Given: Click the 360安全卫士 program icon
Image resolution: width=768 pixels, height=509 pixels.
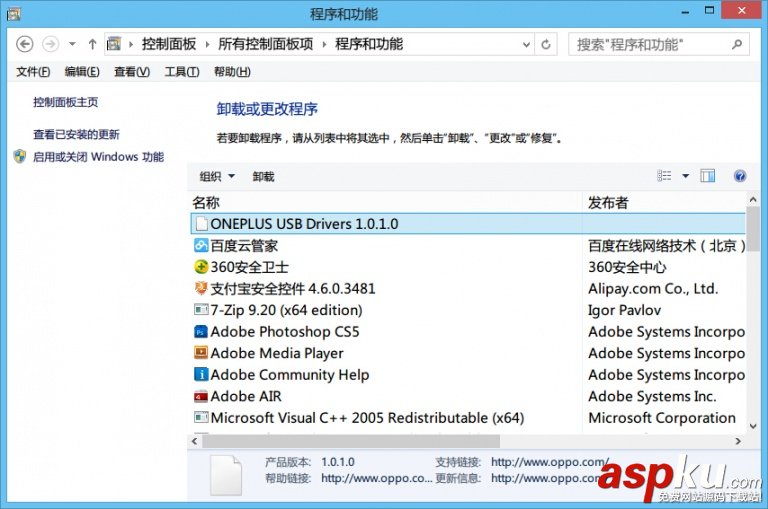Looking at the screenshot, I should [201, 267].
